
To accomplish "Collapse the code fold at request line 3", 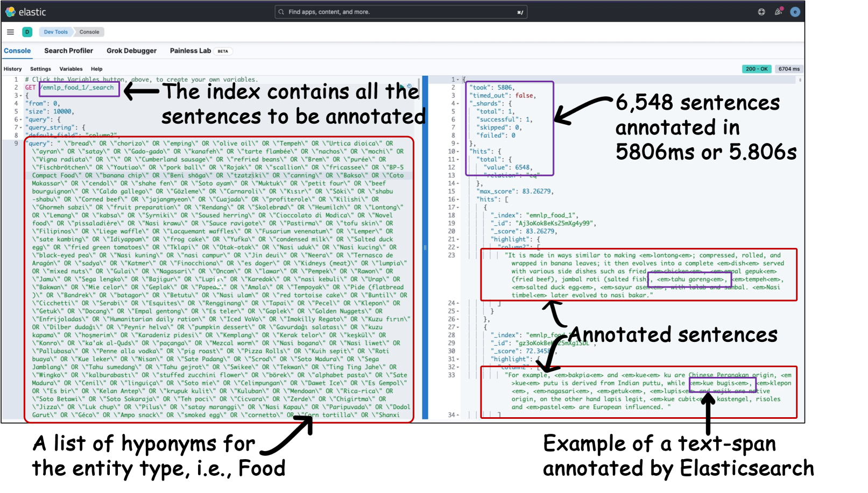I will [x=20, y=96].
